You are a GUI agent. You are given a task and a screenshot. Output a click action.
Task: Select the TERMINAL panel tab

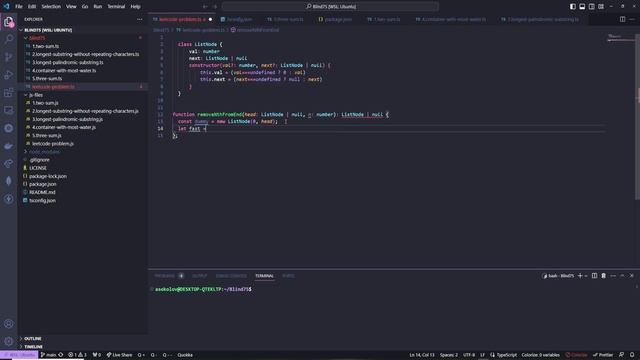pos(264,276)
